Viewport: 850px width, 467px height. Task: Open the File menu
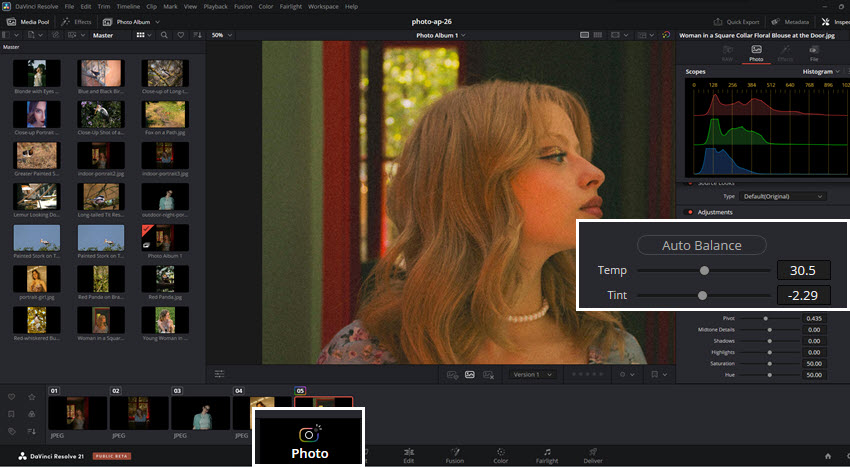click(69, 7)
